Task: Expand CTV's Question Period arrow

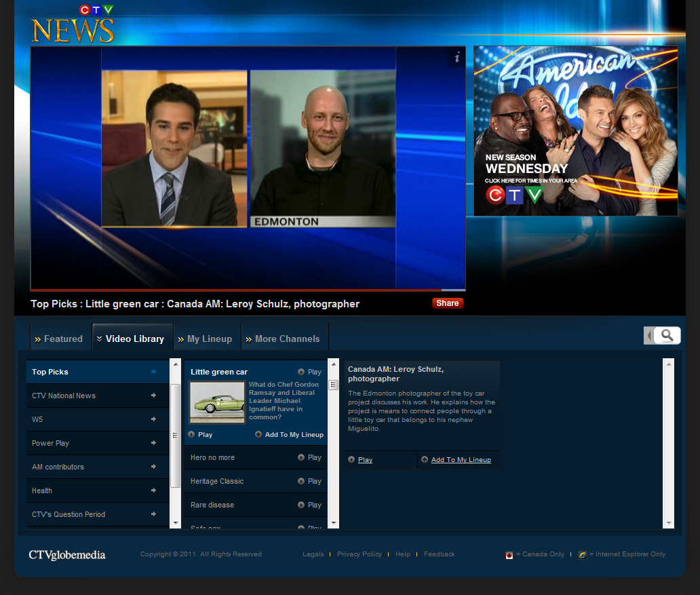Action: [x=153, y=514]
